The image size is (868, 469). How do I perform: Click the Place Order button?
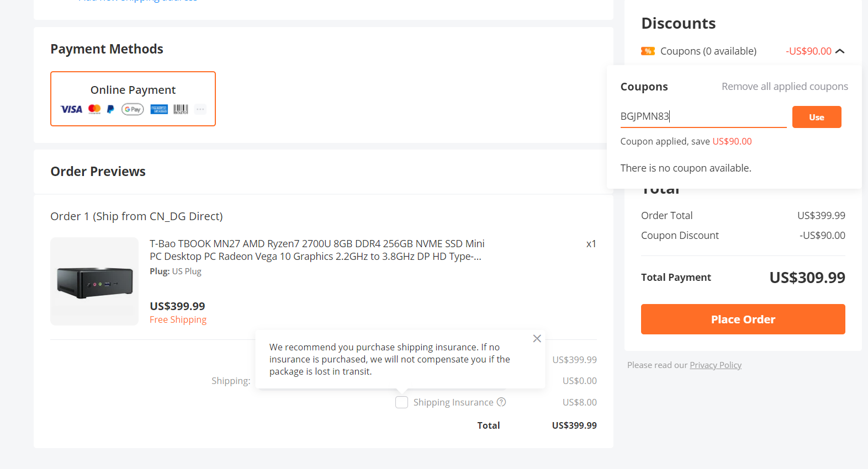click(743, 319)
